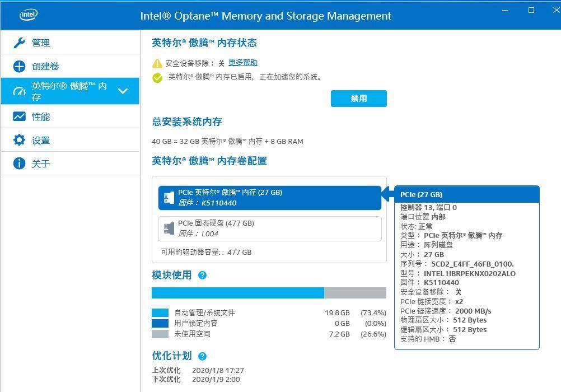Click the green checkmark status icon
The height and width of the screenshot is (392, 561).
(x=157, y=78)
